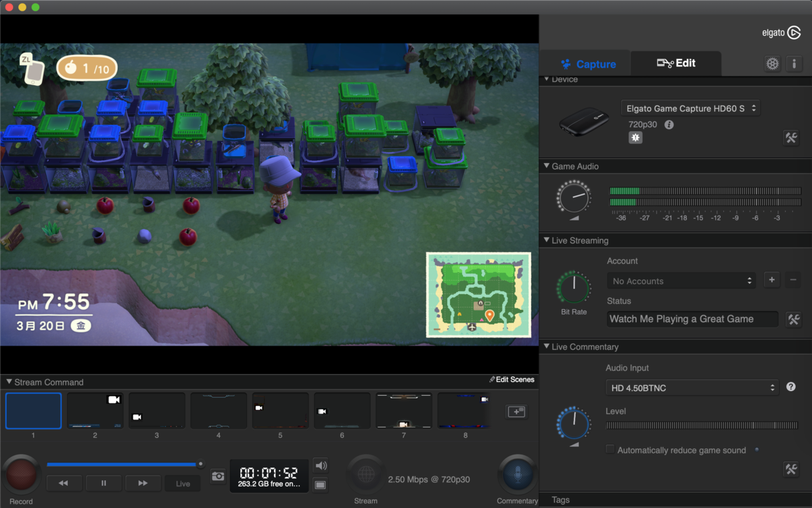Open the info icon beside the gear
This screenshot has width=812, height=508.
[x=793, y=64]
